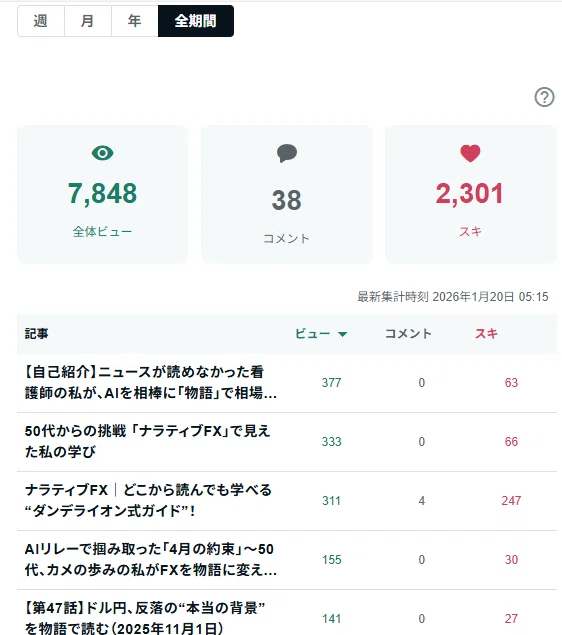This screenshot has height=635, width=562.
Task: Click the 7,848 total views card
Action: 102,194
